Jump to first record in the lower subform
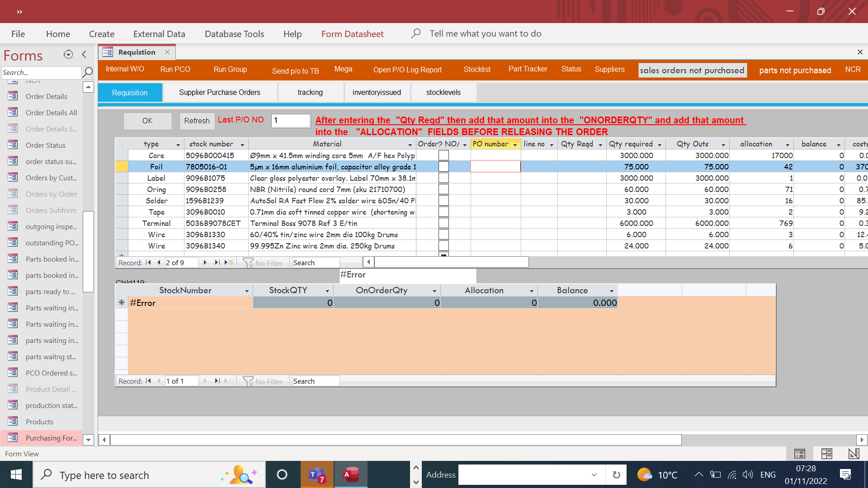The width and height of the screenshot is (868, 488). click(148, 381)
